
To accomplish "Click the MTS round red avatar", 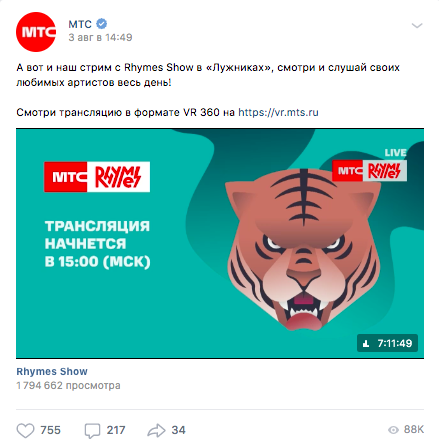I will [x=36, y=32].
